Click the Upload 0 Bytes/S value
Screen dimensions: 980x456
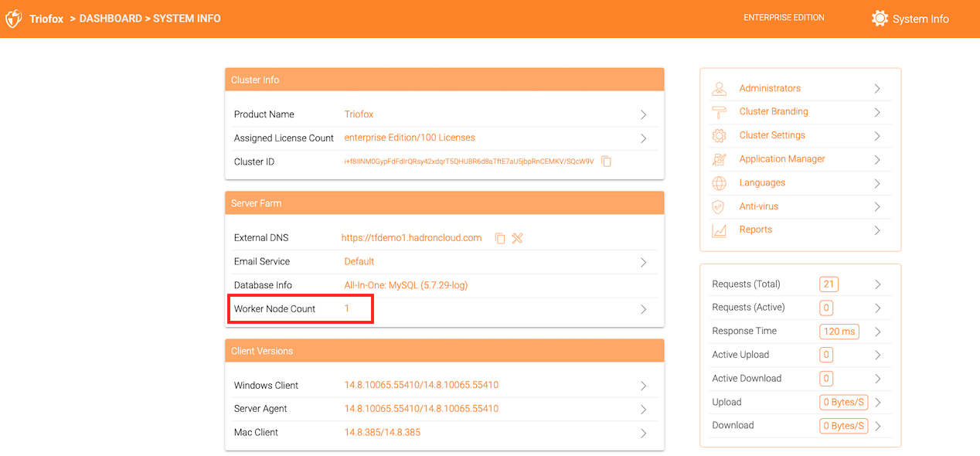coord(844,402)
